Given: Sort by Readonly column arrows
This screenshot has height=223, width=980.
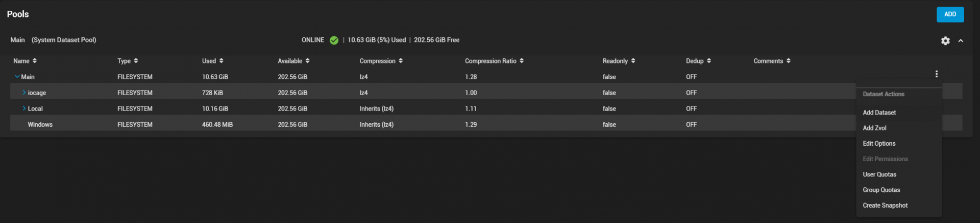Looking at the screenshot, I should (633, 61).
